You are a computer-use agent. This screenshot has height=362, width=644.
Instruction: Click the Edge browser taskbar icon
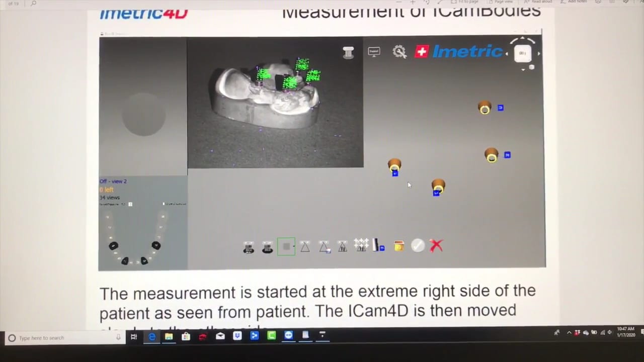pyautogui.click(x=152, y=337)
